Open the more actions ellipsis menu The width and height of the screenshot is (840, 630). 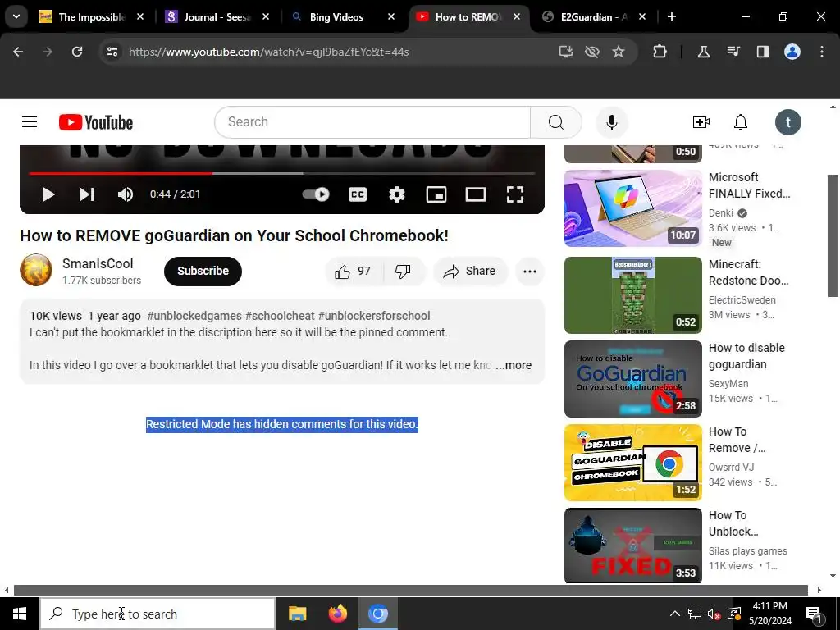click(x=530, y=271)
